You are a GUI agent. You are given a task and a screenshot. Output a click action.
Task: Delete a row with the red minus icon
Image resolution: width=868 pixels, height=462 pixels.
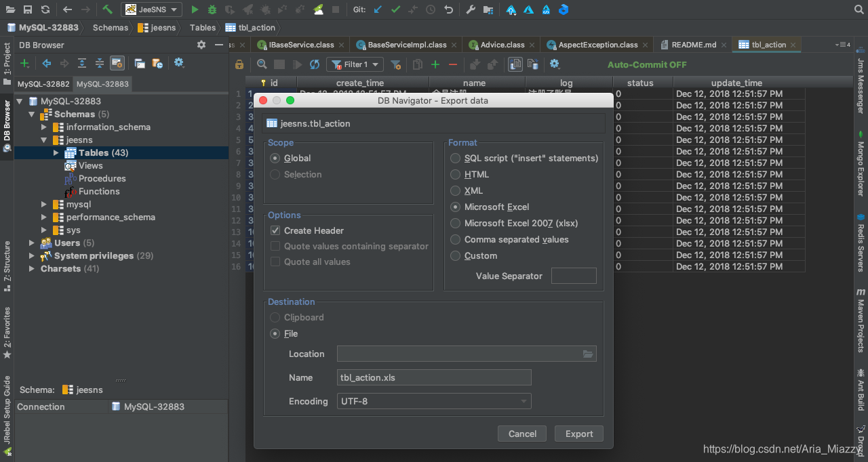tap(453, 64)
